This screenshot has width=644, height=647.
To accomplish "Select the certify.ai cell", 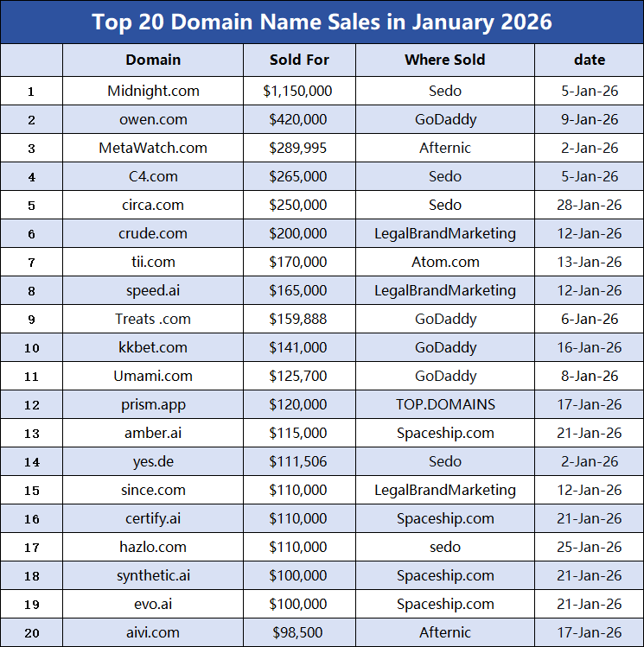I will pyautogui.click(x=153, y=517).
